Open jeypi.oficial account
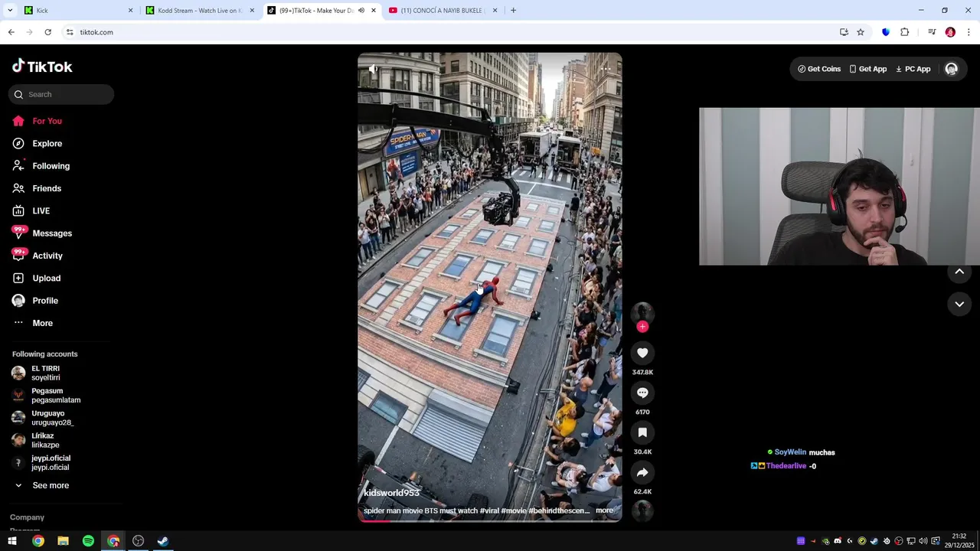Viewport: 980px width, 551px height. 41,462
